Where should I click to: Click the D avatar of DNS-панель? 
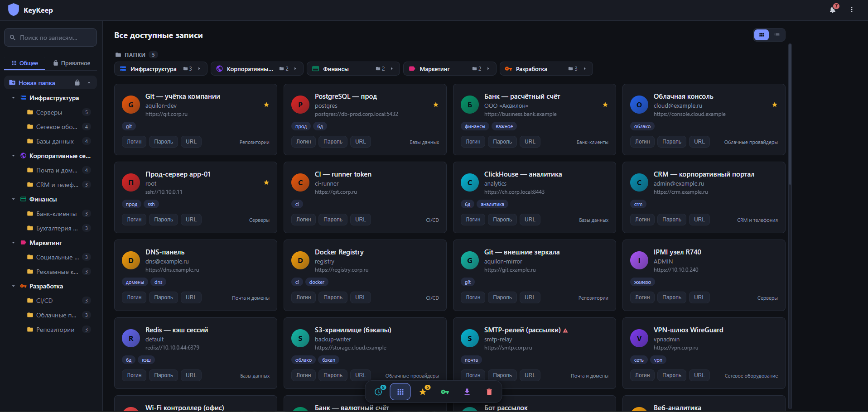[x=131, y=261]
